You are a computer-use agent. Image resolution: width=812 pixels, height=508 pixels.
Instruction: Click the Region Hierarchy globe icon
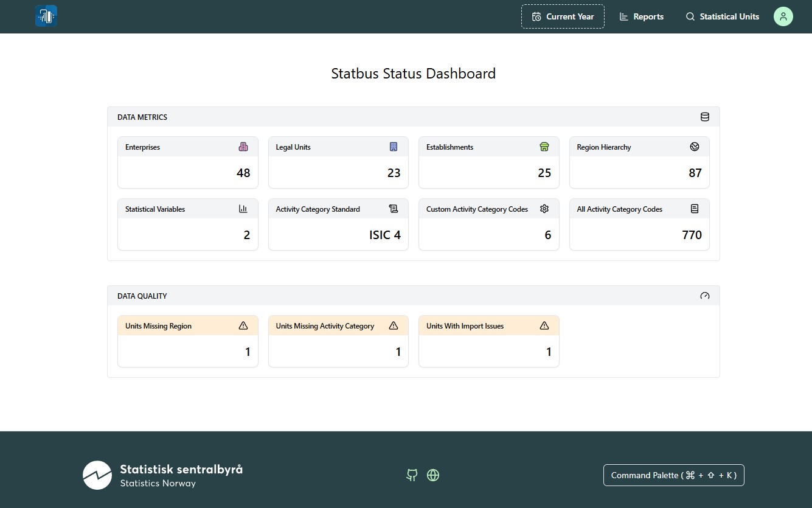[695, 147]
